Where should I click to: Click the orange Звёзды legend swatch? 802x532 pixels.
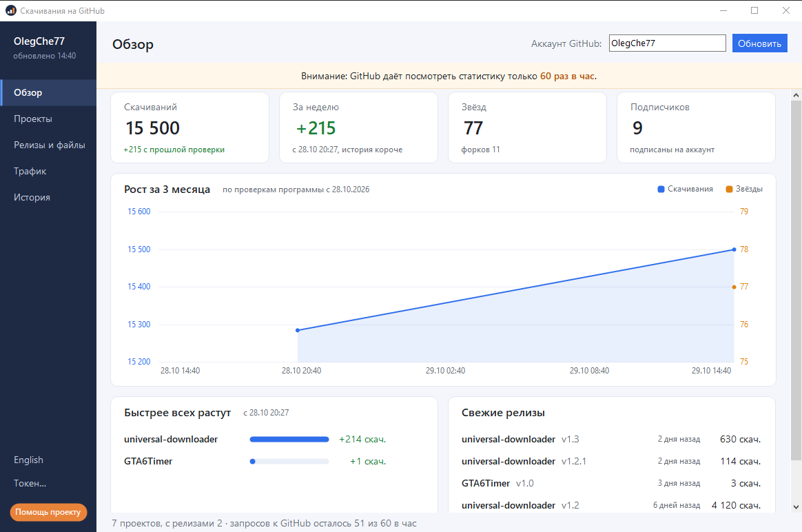point(730,190)
